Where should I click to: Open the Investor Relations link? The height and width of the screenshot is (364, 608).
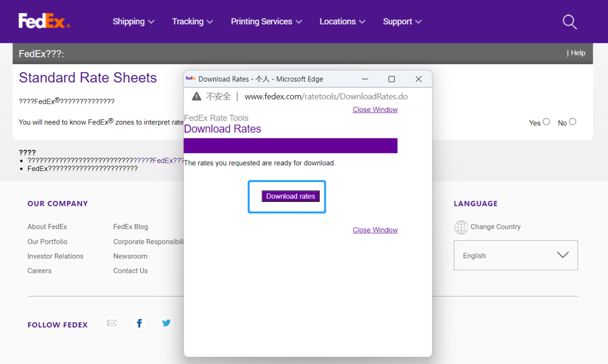[x=55, y=256]
